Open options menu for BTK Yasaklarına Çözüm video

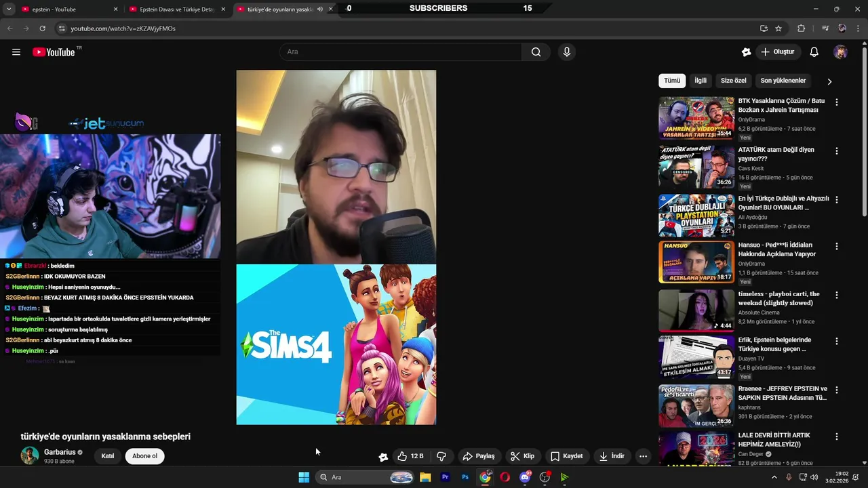click(836, 102)
